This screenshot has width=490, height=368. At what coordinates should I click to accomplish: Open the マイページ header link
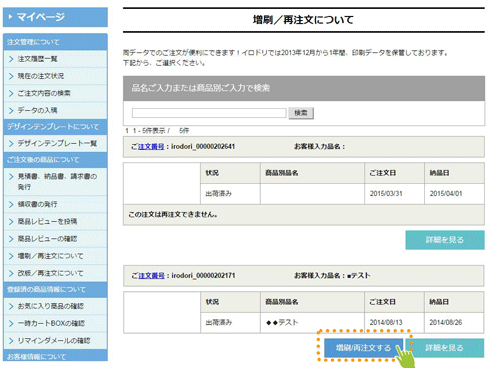coord(55,17)
